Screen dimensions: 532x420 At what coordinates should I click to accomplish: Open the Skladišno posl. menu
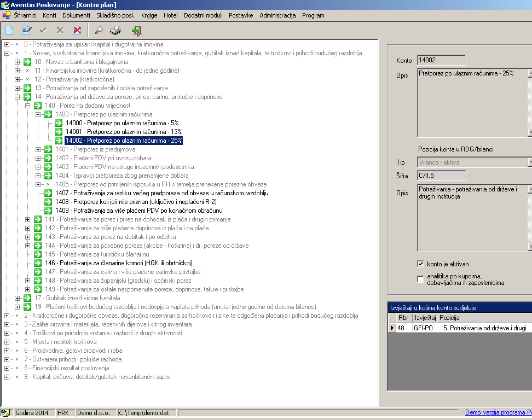pos(116,15)
